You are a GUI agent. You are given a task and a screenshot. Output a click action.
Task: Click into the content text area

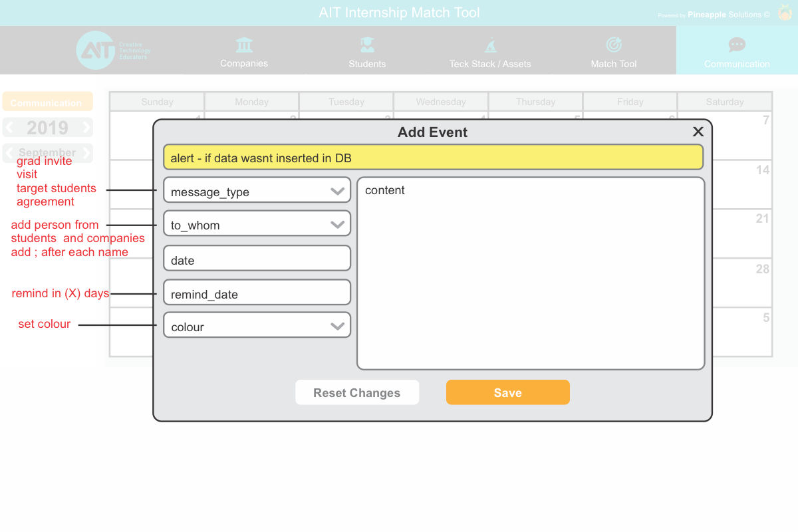click(531, 273)
